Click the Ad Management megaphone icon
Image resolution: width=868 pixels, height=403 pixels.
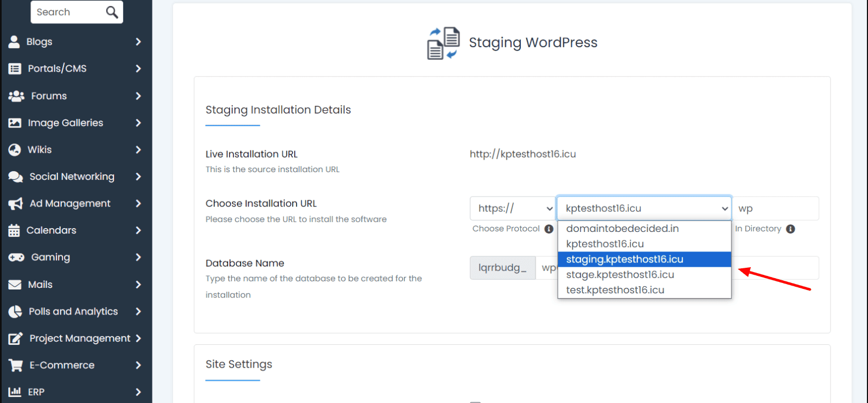click(15, 204)
